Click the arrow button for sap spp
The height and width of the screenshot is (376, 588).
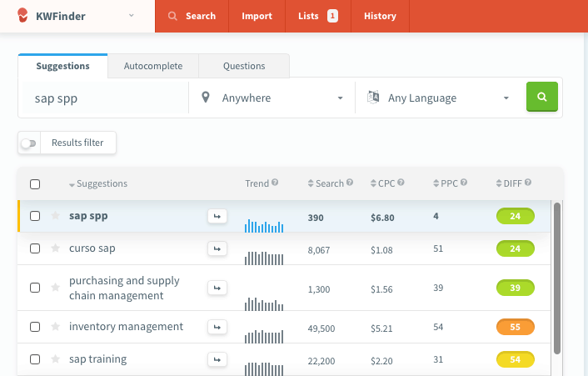tap(217, 216)
